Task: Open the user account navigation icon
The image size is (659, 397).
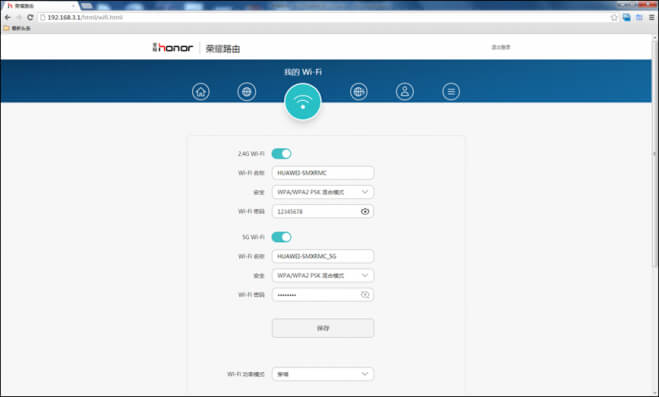Action: pos(405,92)
